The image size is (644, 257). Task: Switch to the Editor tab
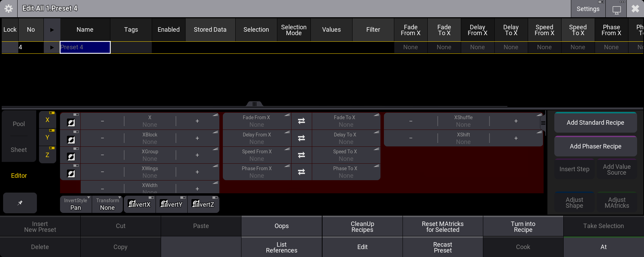pyautogui.click(x=19, y=176)
